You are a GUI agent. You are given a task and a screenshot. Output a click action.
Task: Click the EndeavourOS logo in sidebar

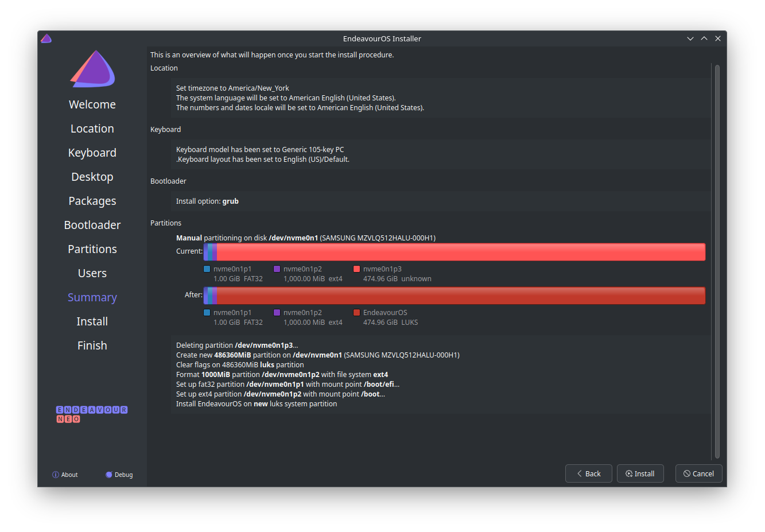tap(92, 69)
